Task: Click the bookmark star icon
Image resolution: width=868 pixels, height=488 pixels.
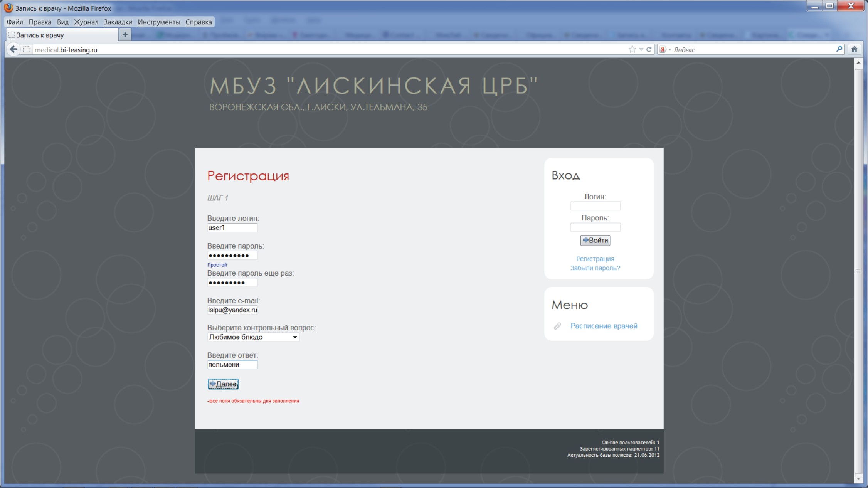Action: pos(632,49)
